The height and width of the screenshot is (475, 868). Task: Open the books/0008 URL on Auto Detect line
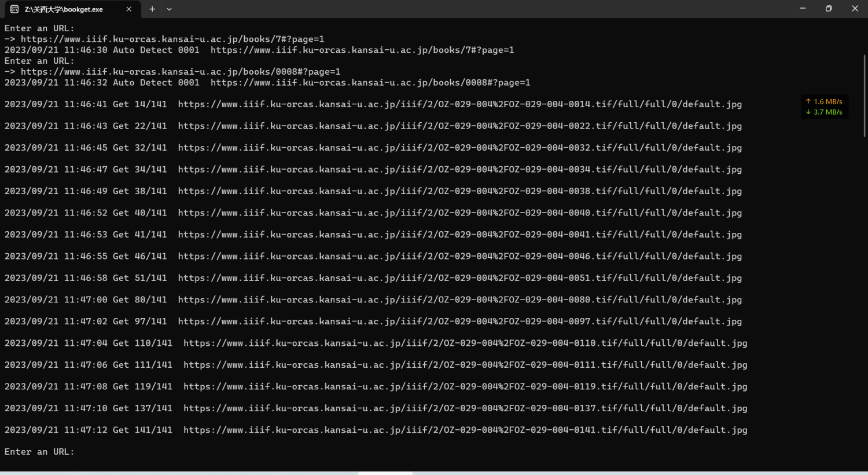(370, 83)
